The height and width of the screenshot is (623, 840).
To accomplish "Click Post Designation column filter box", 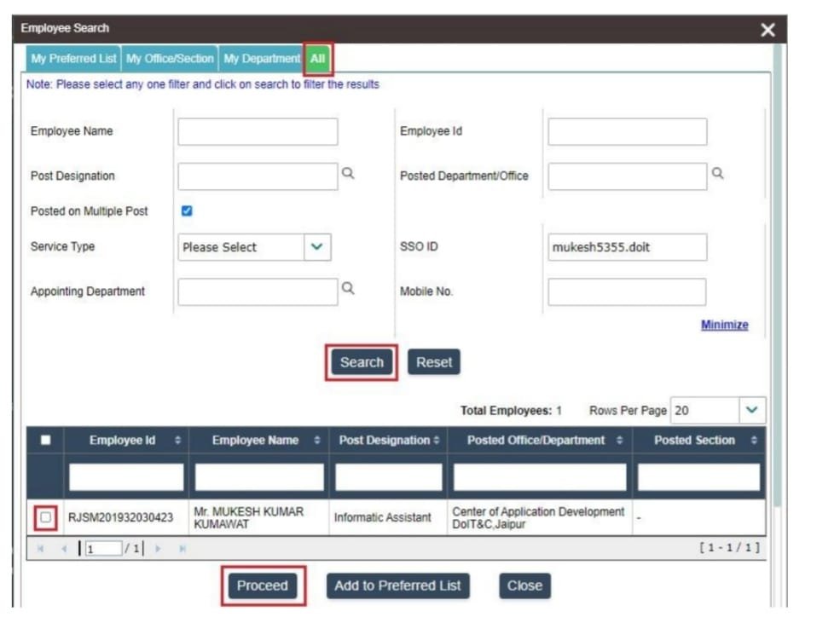I will pos(389,477).
